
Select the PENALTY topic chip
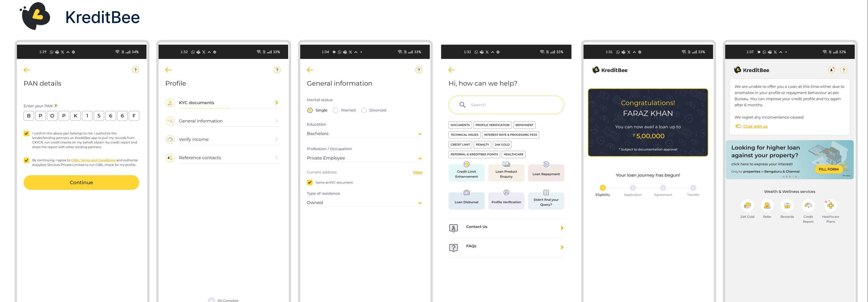pyautogui.click(x=482, y=145)
